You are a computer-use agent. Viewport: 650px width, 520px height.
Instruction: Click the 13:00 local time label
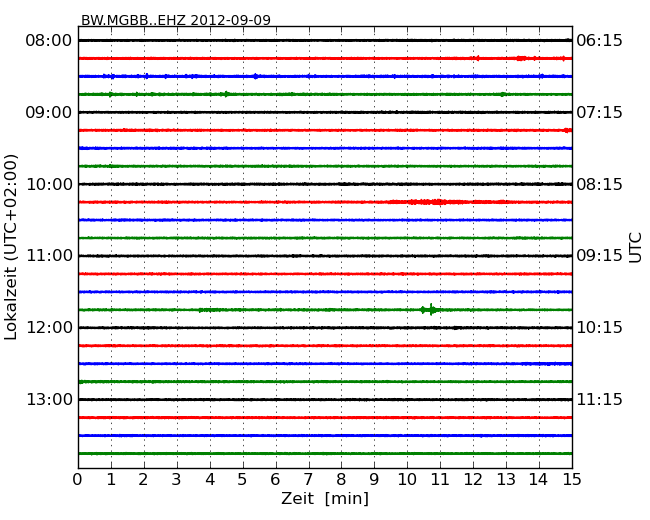(x=49, y=399)
